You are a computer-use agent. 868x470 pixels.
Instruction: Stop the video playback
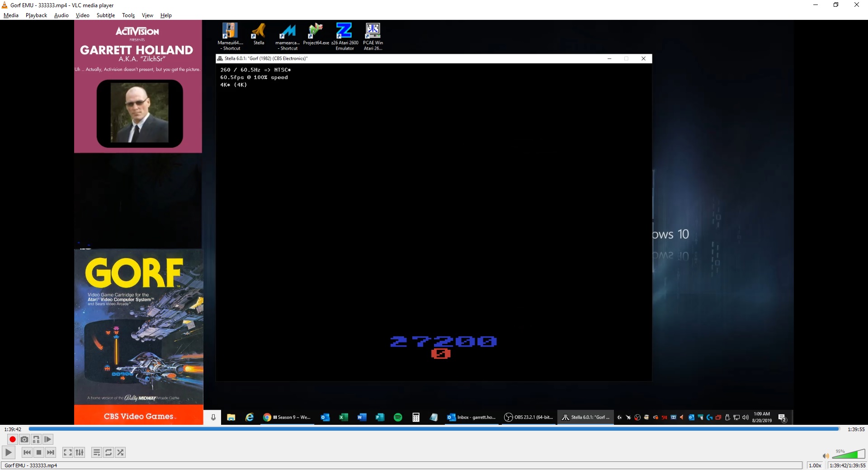pos(39,452)
